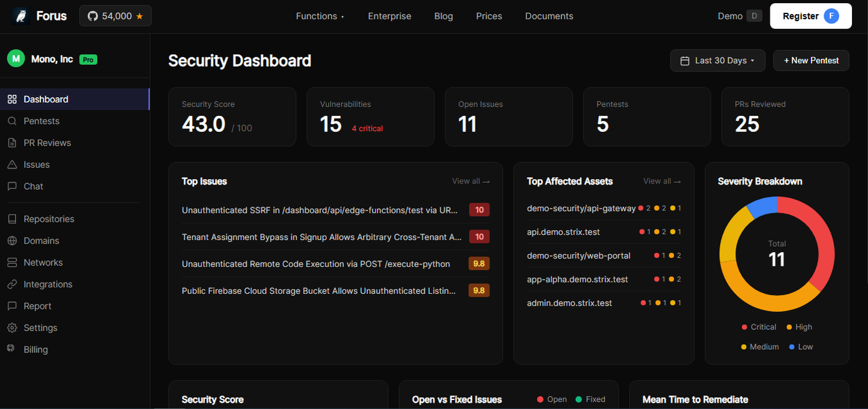
Task: Click the Forus owl logo icon
Action: pos(22,16)
